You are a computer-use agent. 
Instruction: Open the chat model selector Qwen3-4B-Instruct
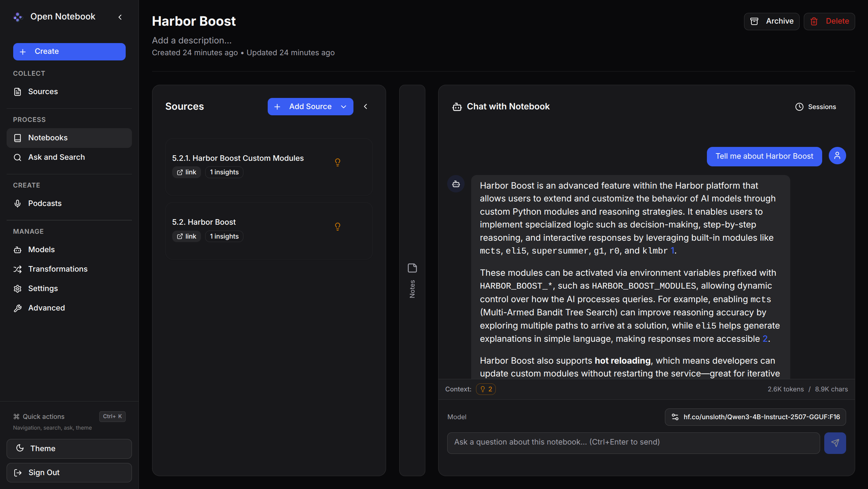(x=755, y=417)
